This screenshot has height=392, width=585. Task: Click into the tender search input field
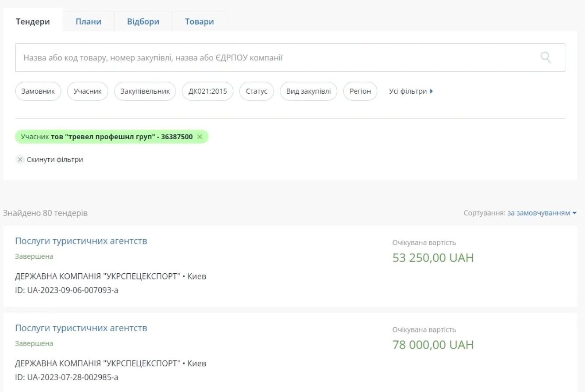tap(272, 57)
